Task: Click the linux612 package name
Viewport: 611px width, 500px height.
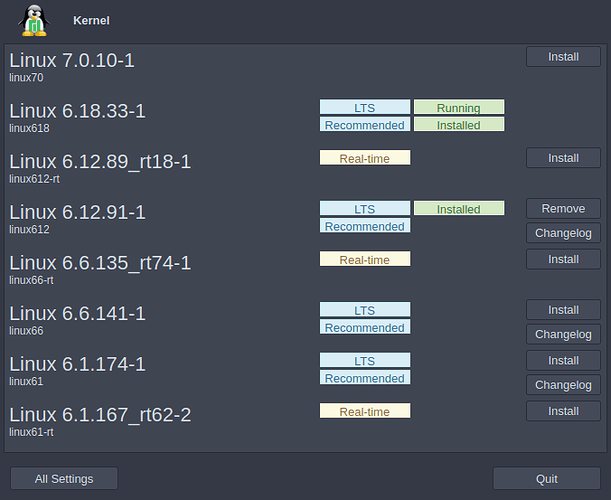Action: (x=29, y=230)
